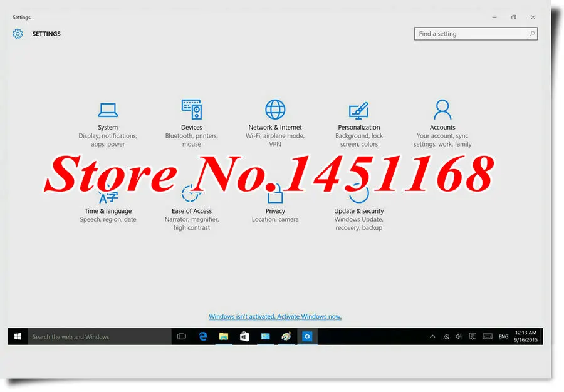The width and height of the screenshot is (564, 392).
Task: Open the clock showing 12:13 AM
Action: pos(526,336)
